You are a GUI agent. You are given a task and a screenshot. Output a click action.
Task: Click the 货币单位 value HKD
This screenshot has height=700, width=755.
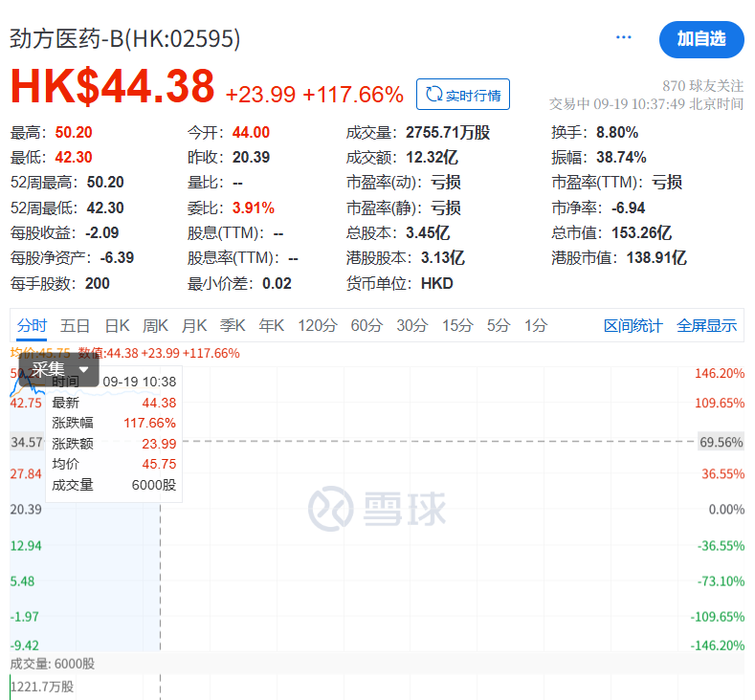pos(436,283)
